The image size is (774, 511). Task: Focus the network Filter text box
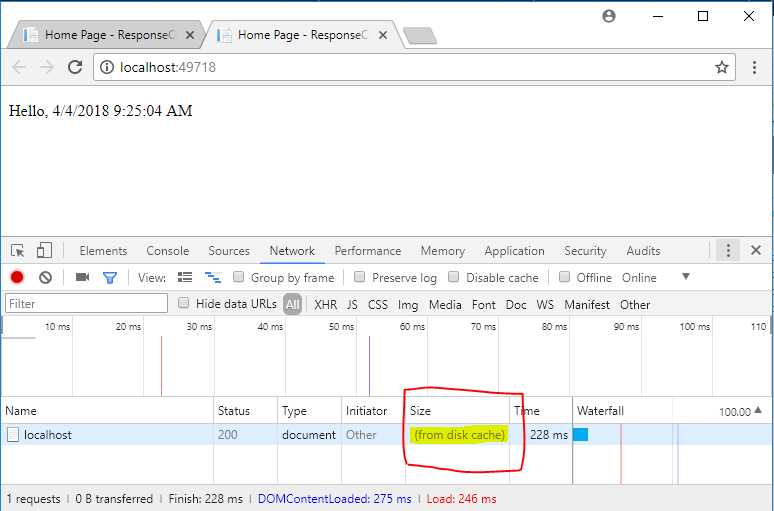pos(86,303)
